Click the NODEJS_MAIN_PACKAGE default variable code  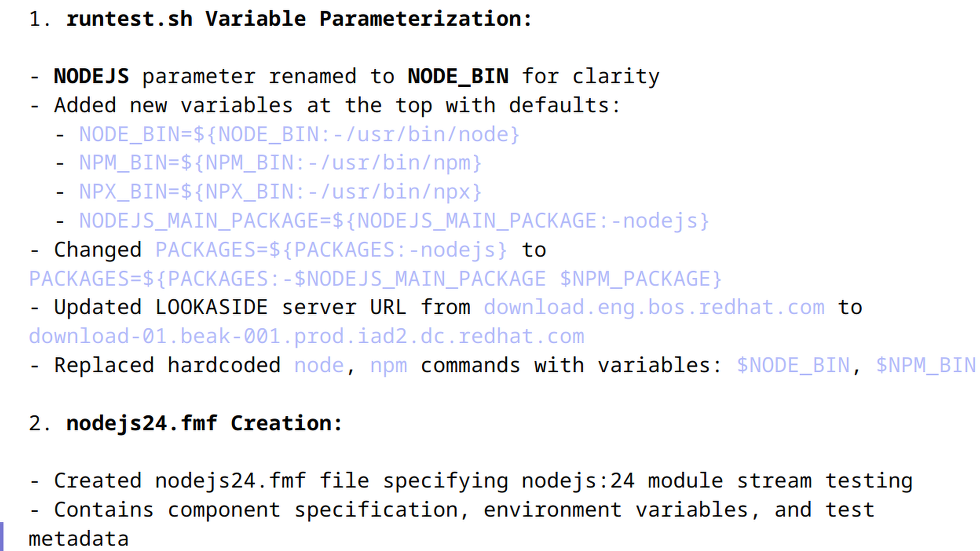tap(394, 221)
